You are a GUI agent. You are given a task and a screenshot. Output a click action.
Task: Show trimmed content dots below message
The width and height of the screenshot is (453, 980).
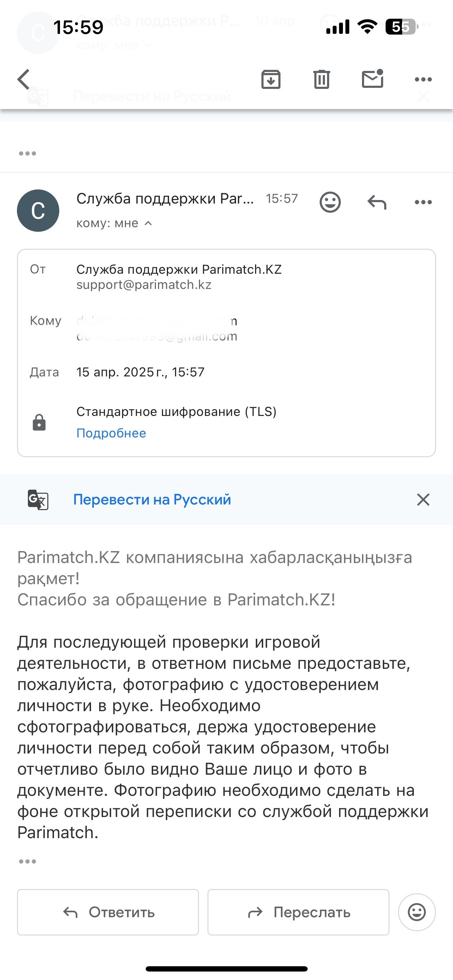(x=28, y=861)
